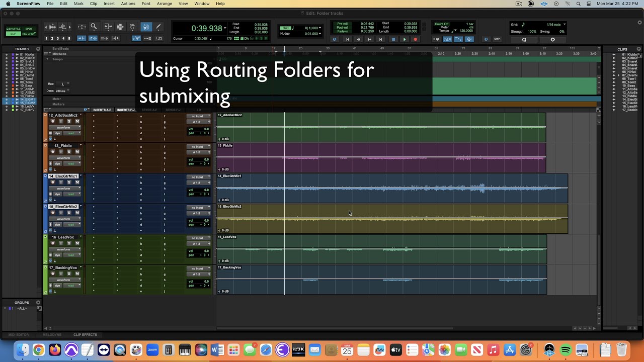The width and height of the screenshot is (644, 362).
Task: Open automation mode 'read' on 13_Fiddle
Action: 71,164
